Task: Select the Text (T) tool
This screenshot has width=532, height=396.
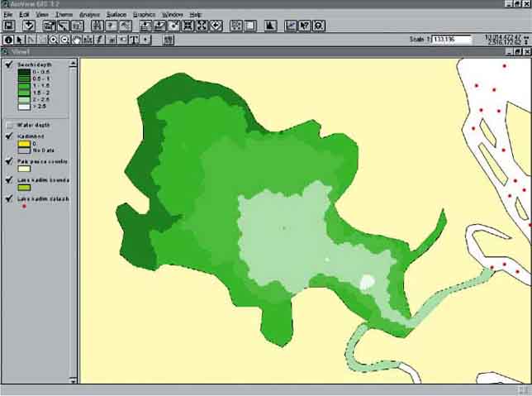Action: (134, 39)
